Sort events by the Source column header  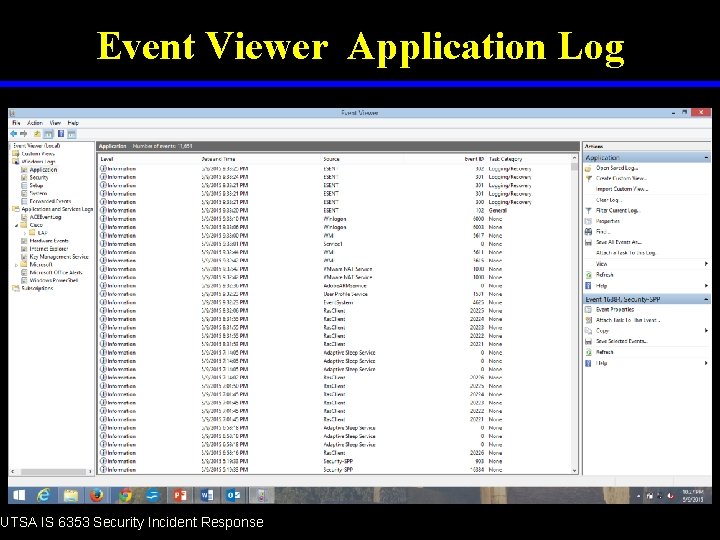point(331,159)
